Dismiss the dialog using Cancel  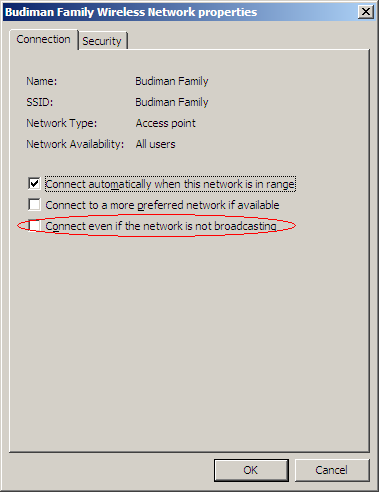[x=332, y=470]
